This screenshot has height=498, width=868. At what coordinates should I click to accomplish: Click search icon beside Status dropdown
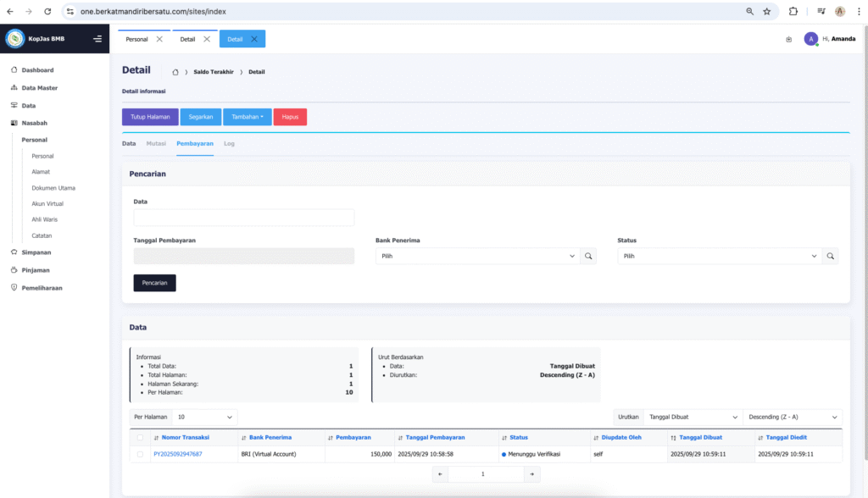831,256
